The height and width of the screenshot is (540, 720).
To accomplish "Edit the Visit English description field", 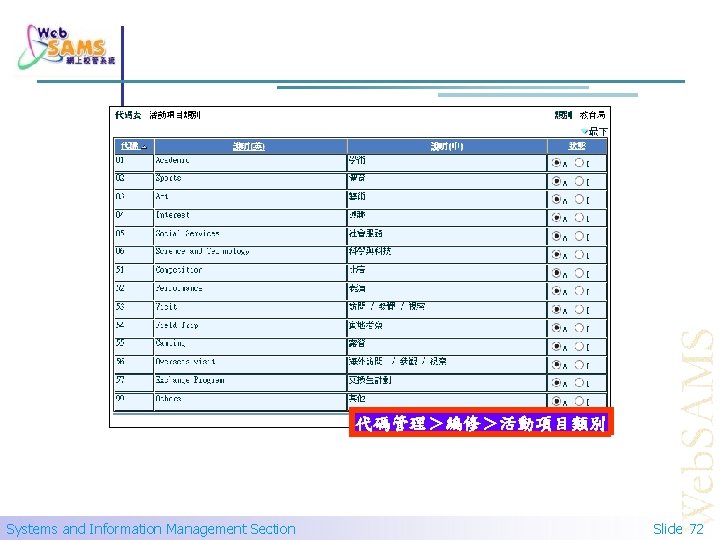I will (x=250, y=309).
